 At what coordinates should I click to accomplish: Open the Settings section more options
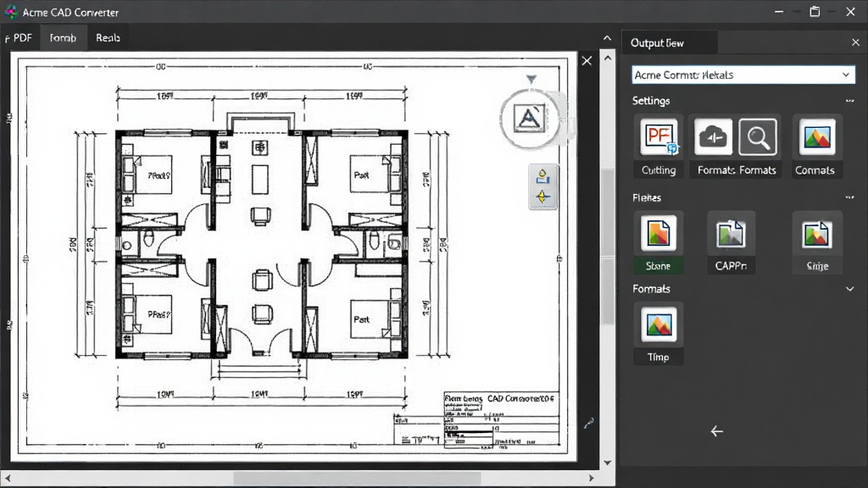pyautogui.click(x=849, y=101)
